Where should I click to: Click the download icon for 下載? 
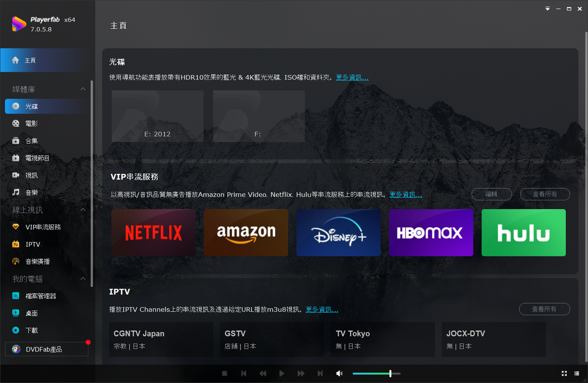click(16, 330)
